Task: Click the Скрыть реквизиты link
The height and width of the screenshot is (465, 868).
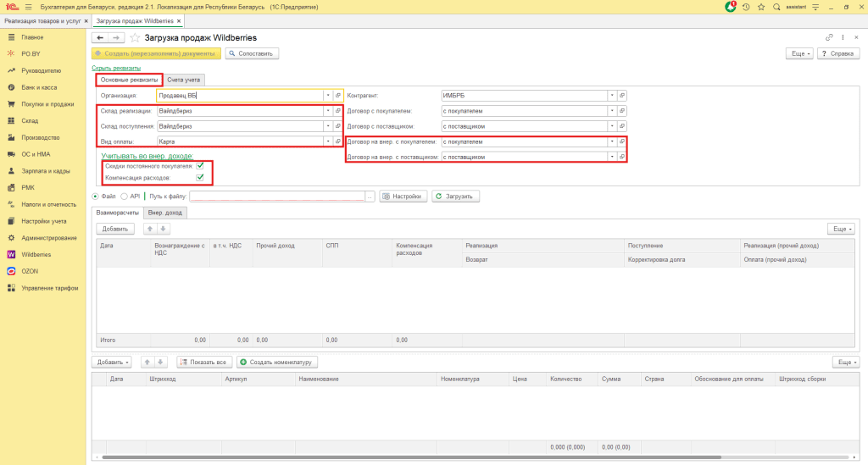Action: (x=115, y=68)
